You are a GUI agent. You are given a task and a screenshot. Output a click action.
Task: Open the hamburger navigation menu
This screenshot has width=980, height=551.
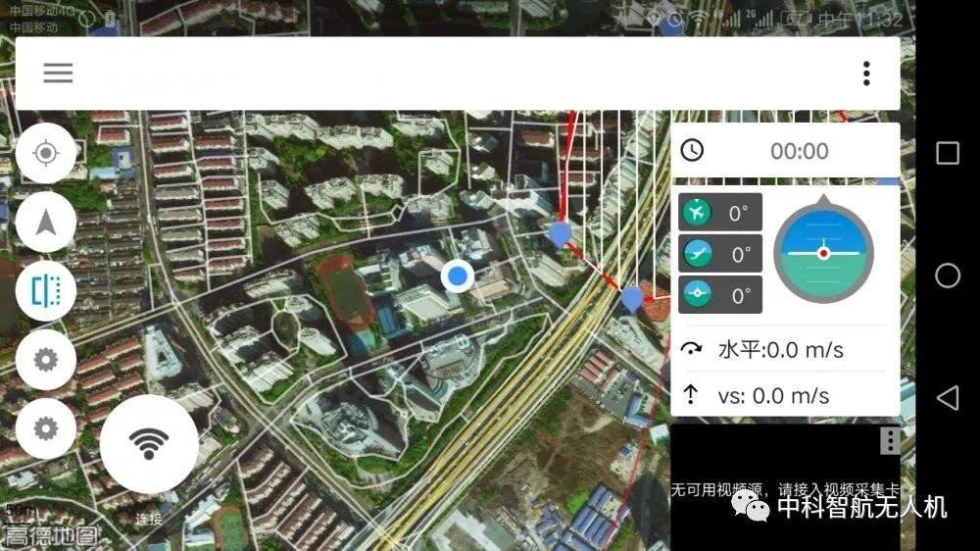coord(58,74)
